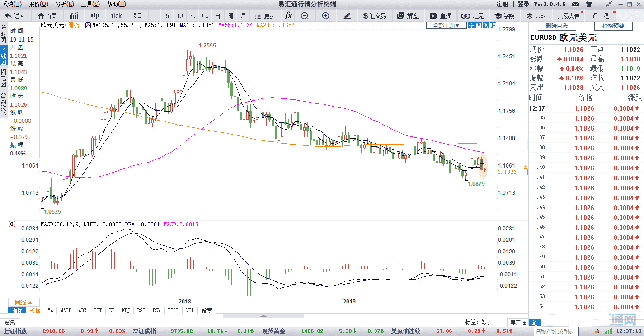Zoom out chart with minus magnifier
Image resolution: width=644 pixels, height=336 pixels.
coord(305,16)
